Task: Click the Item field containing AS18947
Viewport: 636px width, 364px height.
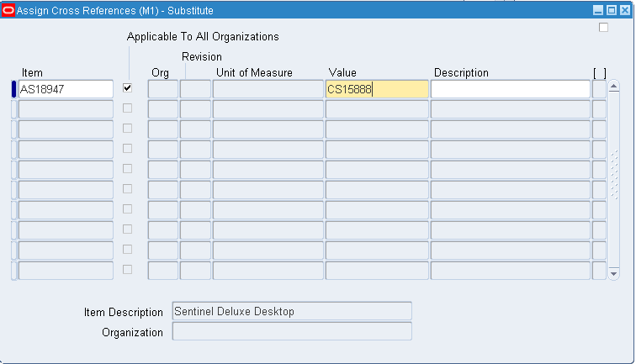Action: 66,88
